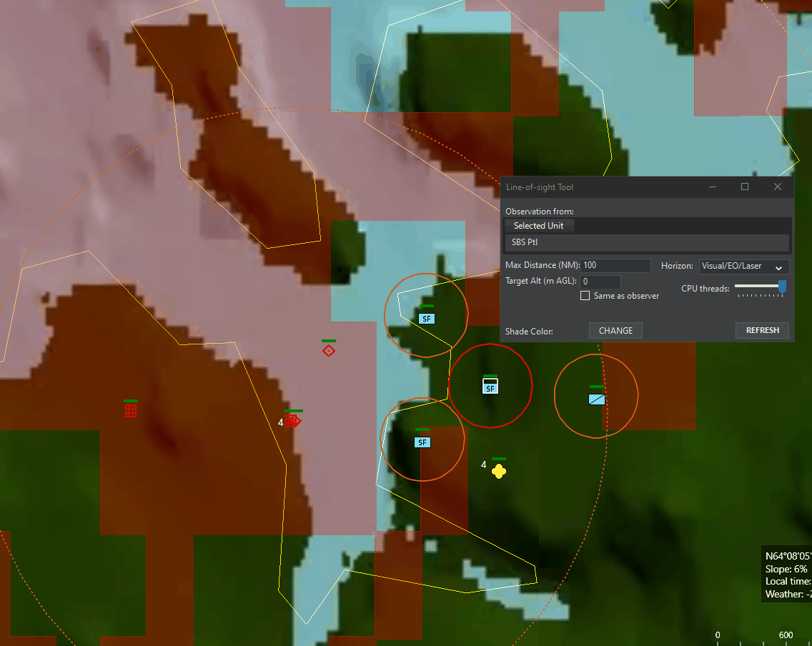This screenshot has height=646, width=812.
Task: Open the Horizon Visual/EO/Laser dropdown
Action: (743, 266)
